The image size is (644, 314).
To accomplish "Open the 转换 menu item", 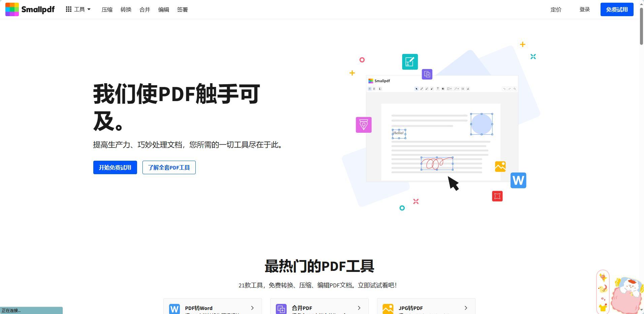I will [126, 9].
